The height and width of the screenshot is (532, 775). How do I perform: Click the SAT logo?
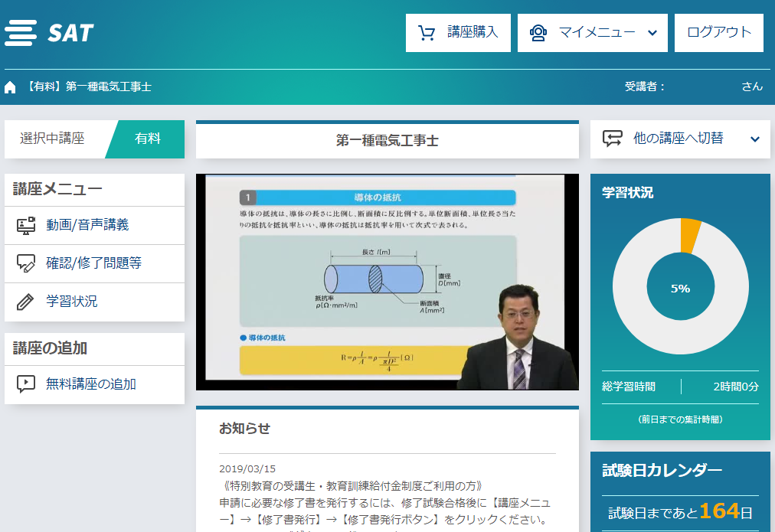[70, 33]
